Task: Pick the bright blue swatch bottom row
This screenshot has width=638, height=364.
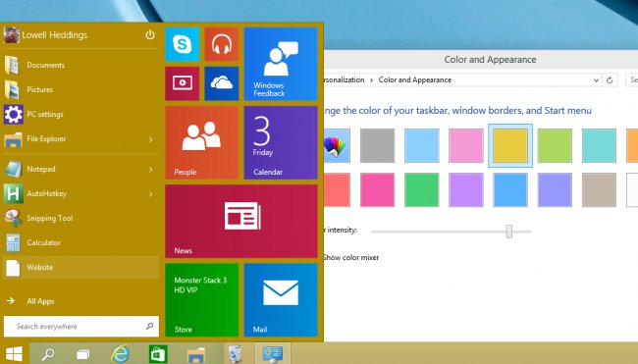Action: click(510, 190)
